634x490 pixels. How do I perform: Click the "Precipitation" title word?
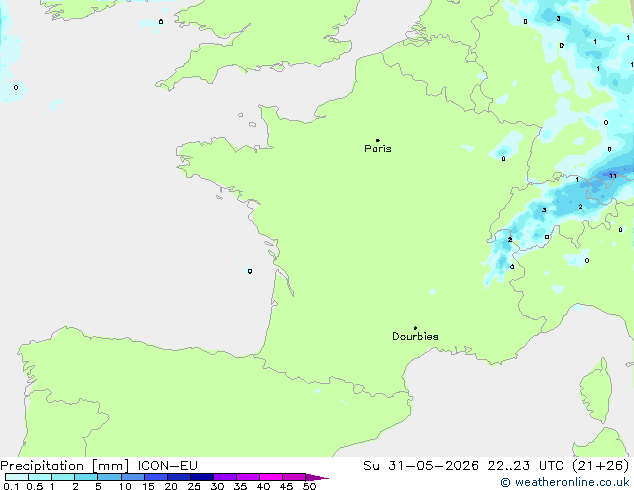(x=42, y=466)
